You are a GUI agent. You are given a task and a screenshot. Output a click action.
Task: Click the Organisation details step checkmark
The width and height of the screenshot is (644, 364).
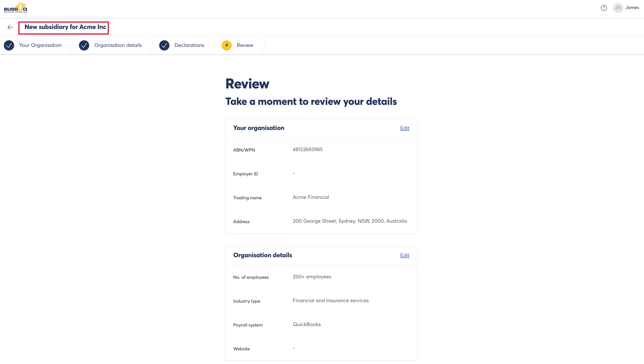click(x=84, y=45)
